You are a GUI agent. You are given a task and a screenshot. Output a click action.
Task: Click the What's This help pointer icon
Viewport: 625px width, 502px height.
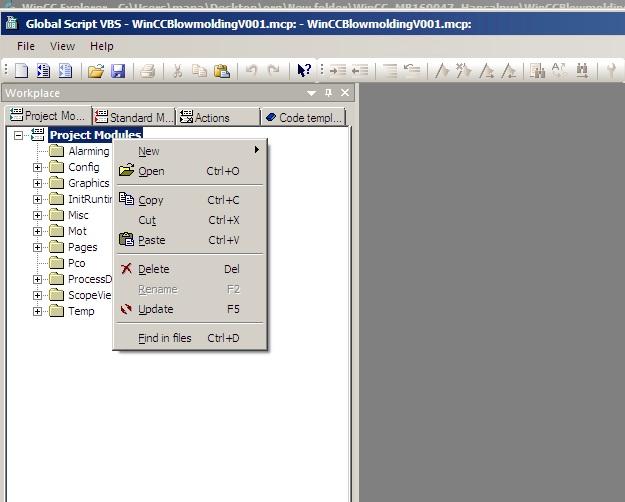coord(304,71)
